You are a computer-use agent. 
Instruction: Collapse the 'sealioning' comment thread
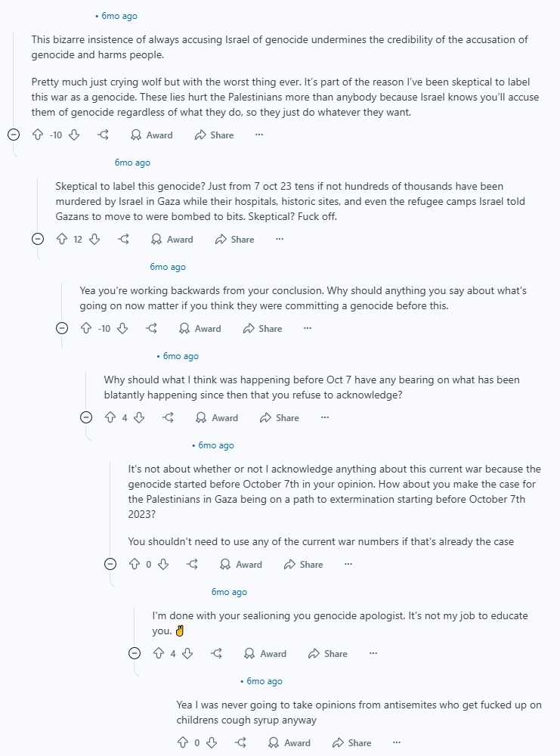click(x=135, y=653)
